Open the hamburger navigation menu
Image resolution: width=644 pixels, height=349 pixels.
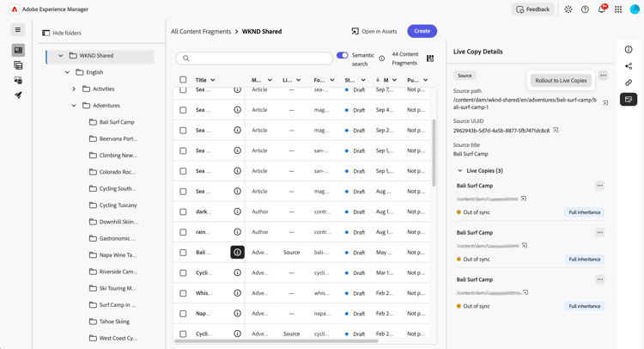(x=18, y=29)
